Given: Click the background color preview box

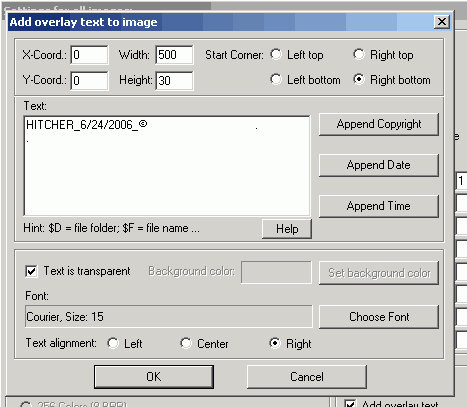Looking at the screenshot, I should [276, 272].
